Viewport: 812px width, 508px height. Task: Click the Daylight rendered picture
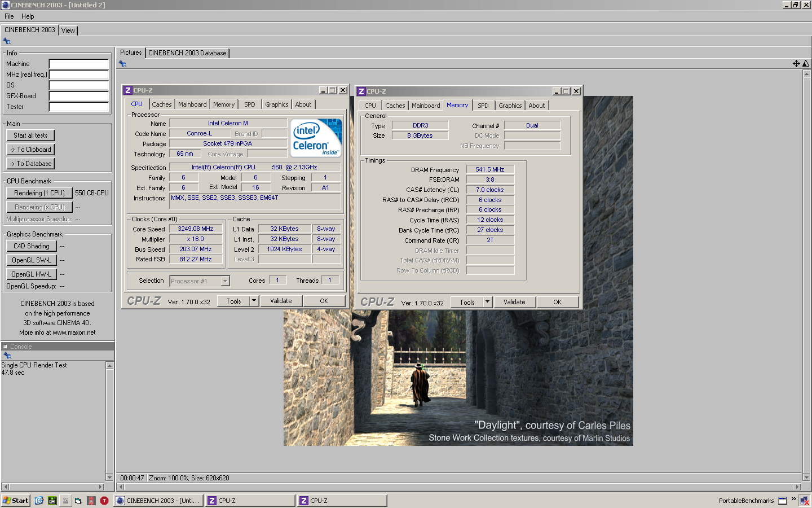458,378
